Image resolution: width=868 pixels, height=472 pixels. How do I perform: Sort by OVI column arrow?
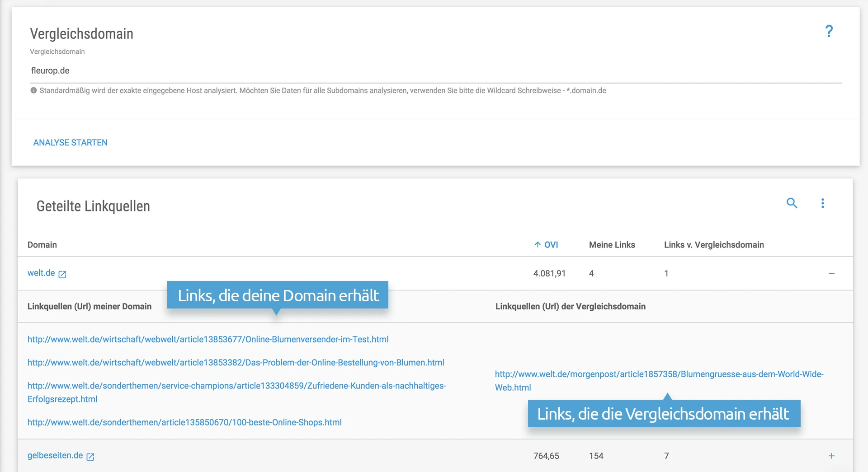point(538,245)
